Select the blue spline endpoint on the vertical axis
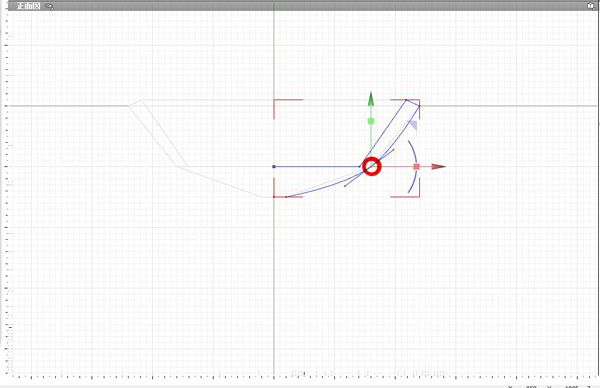 click(x=274, y=166)
